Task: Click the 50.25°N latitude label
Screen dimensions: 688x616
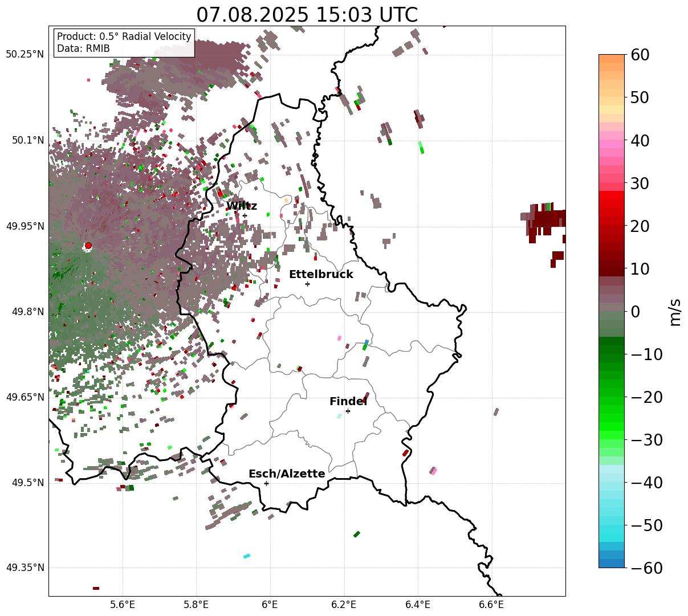Action: tap(25, 55)
